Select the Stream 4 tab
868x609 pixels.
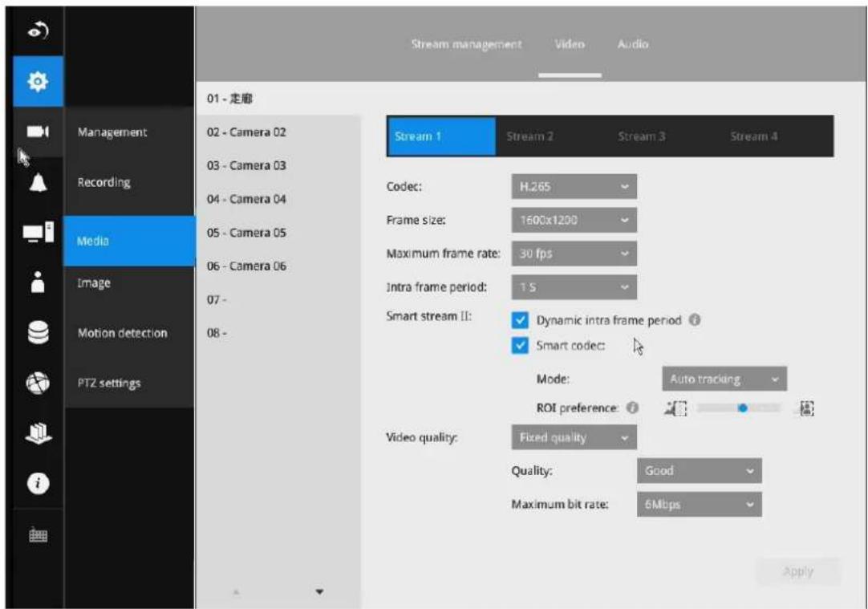[754, 136]
